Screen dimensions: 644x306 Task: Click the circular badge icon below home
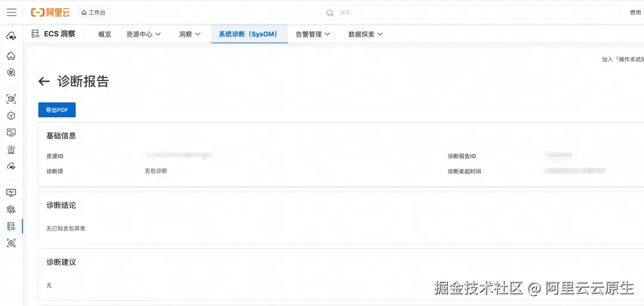tap(11, 73)
